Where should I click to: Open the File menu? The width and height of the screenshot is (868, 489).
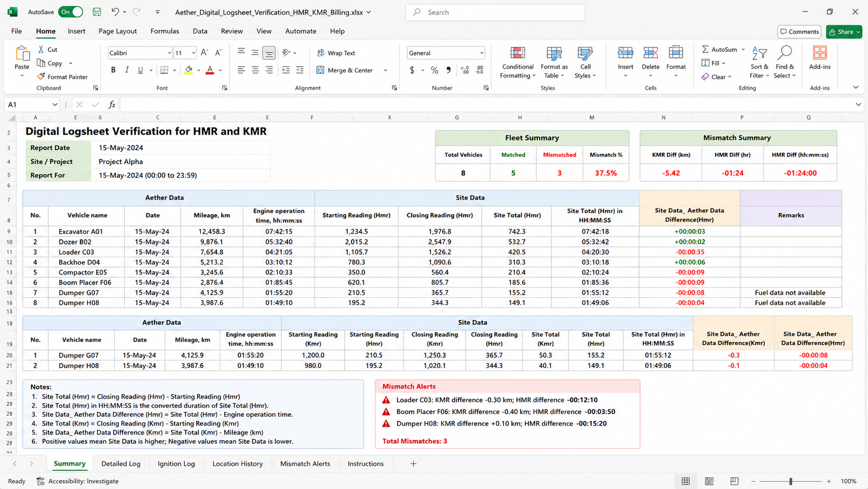tap(17, 31)
